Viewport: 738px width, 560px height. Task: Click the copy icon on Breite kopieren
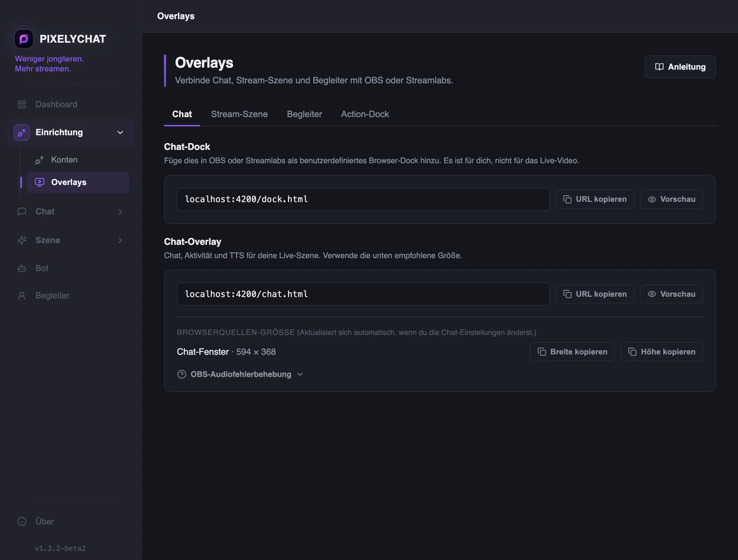click(x=542, y=352)
